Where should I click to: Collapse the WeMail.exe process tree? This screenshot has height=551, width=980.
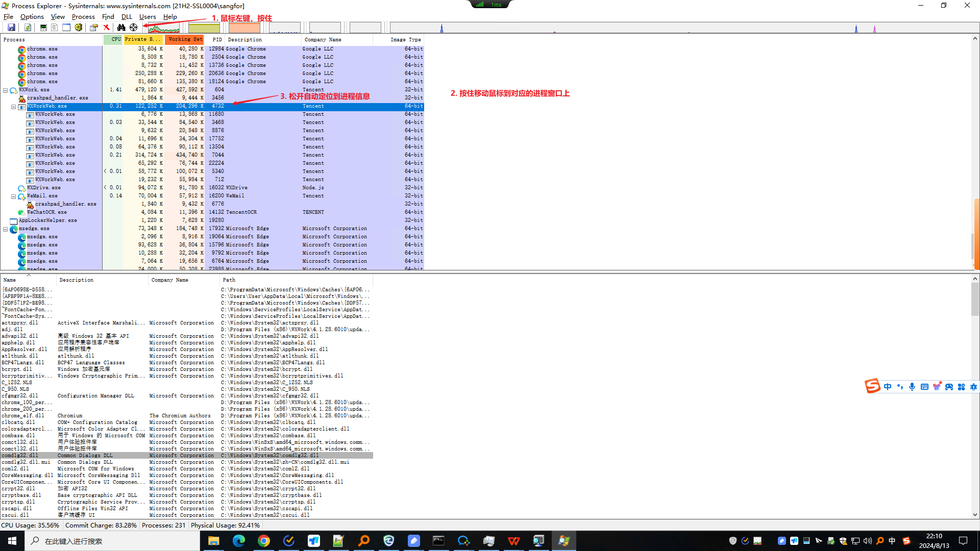pos(14,196)
